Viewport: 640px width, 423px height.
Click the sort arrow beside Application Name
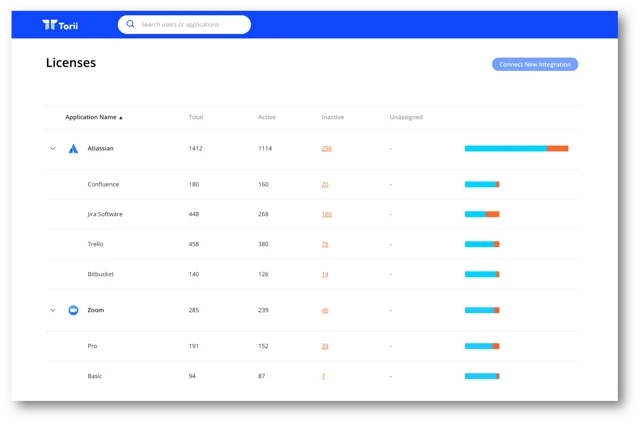click(121, 118)
